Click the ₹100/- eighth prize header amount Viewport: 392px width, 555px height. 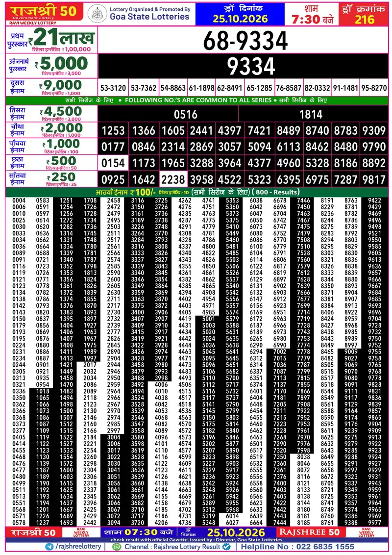coord(143,192)
